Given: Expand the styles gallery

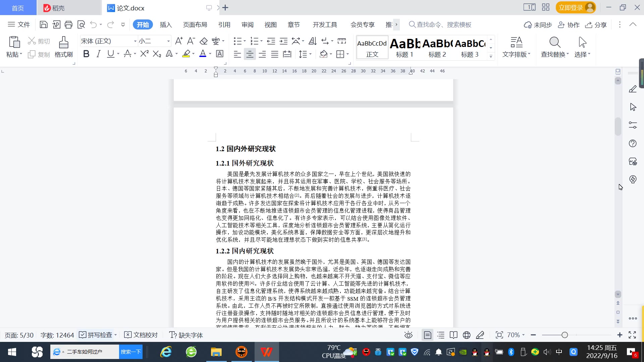Looking at the screenshot, I should [x=491, y=56].
